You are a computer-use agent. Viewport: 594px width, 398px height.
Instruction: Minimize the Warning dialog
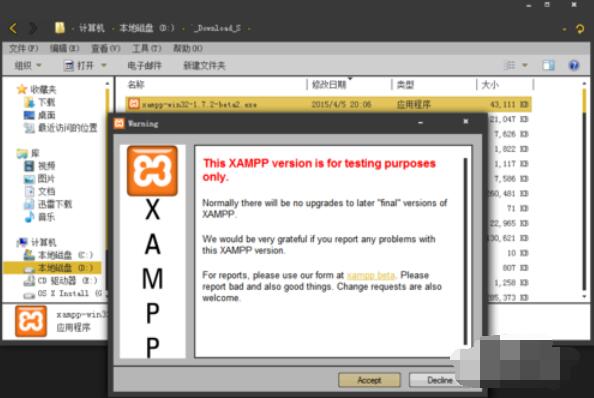(420, 122)
